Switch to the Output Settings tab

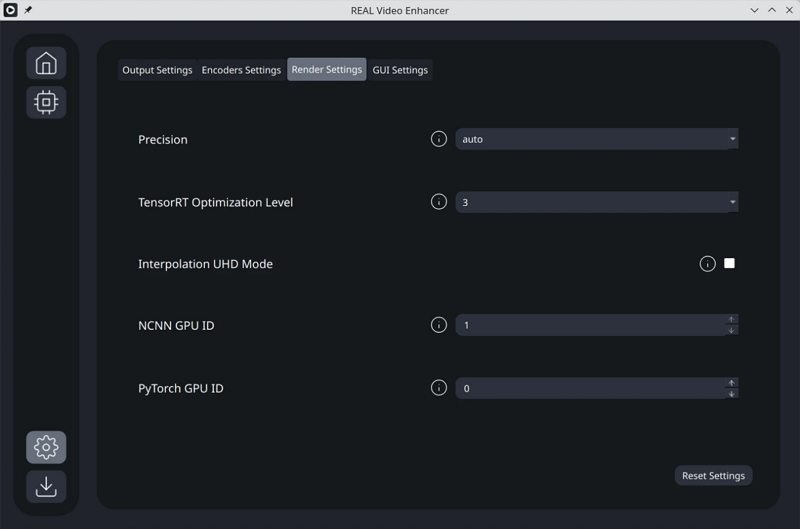(157, 70)
